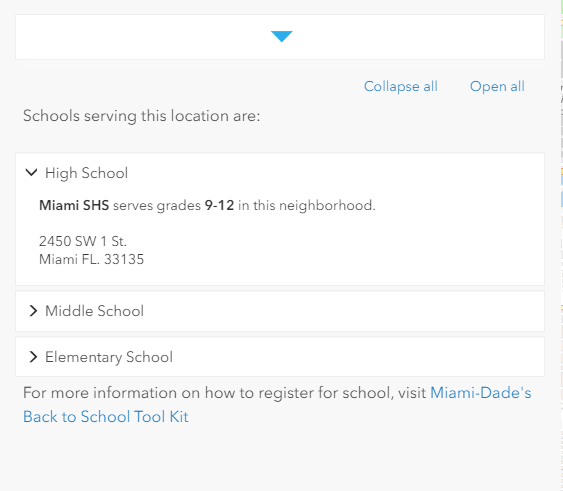
Task: Expand the Elementary School section
Action: tap(280, 357)
